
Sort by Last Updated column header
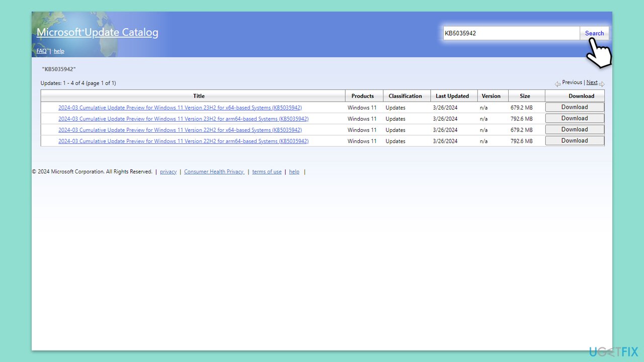point(452,96)
